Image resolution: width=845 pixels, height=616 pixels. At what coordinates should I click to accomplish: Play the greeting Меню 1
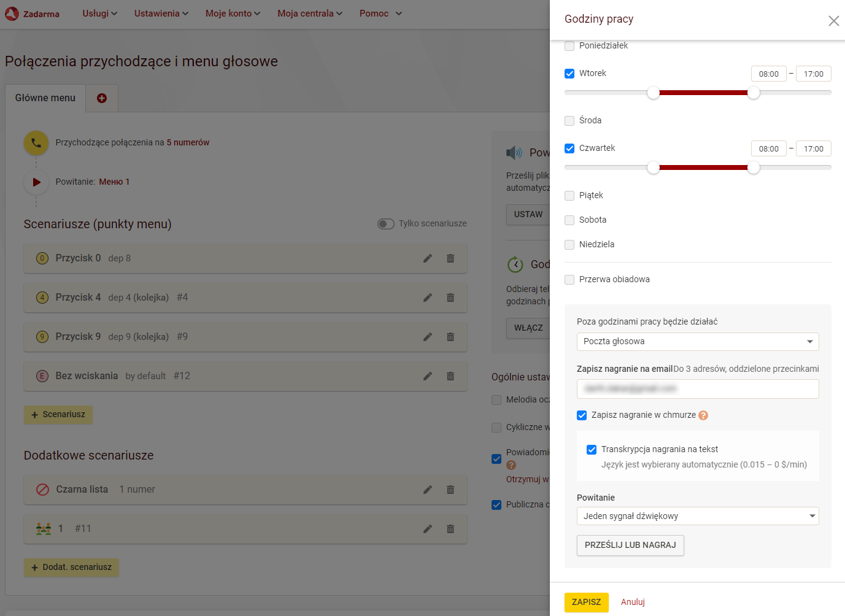pyautogui.click(x=36, y=182)
